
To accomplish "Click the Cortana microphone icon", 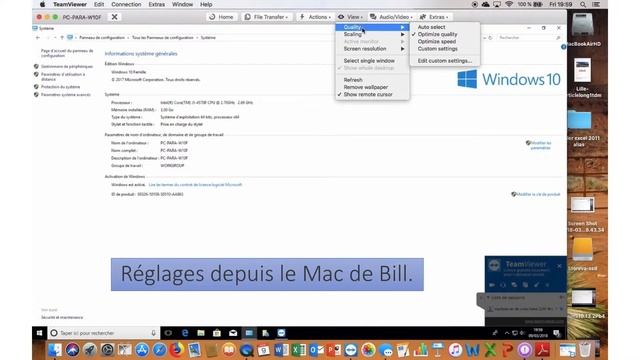I will 153,333.
